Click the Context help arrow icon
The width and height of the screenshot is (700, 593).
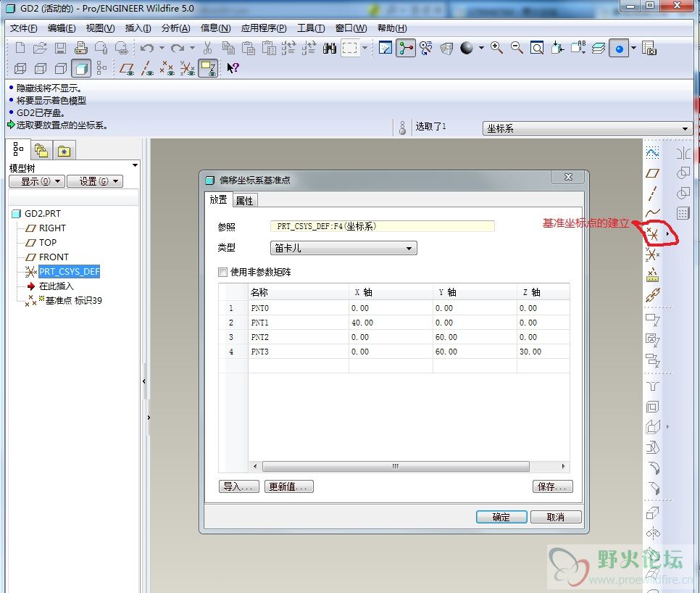[x=233, y=68]
